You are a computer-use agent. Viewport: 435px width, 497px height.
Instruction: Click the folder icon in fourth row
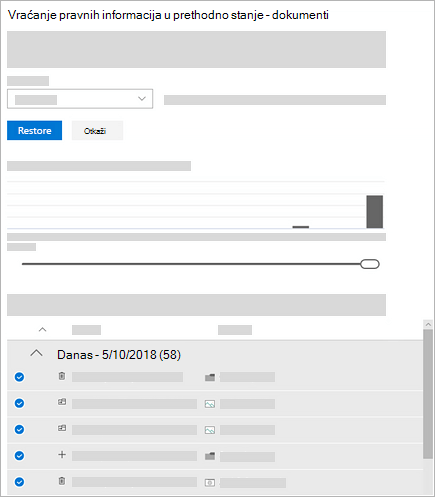(210, 456)
